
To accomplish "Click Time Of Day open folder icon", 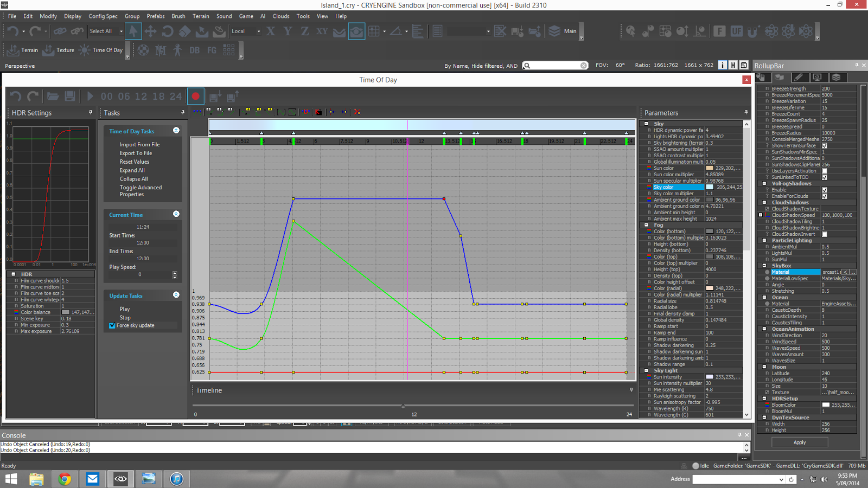I will [x=53, y=97].
